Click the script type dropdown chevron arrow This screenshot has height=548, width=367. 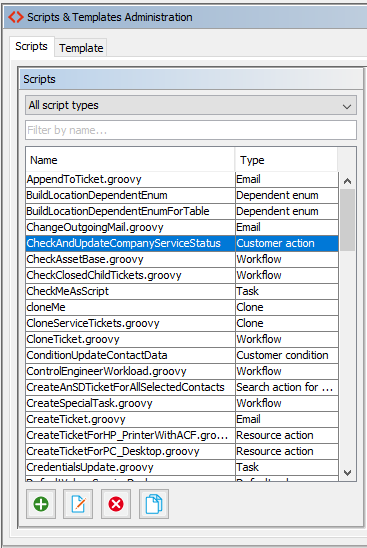[x=347, y=106]
